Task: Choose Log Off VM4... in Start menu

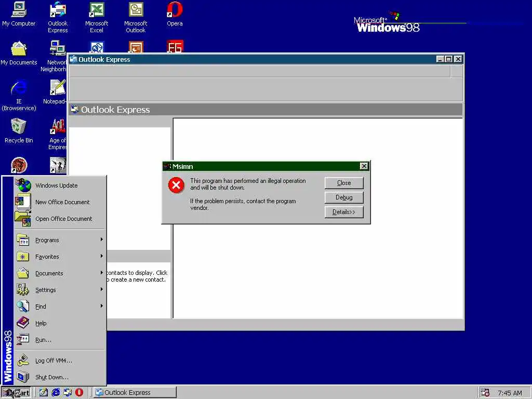Action: coord(60,361)
